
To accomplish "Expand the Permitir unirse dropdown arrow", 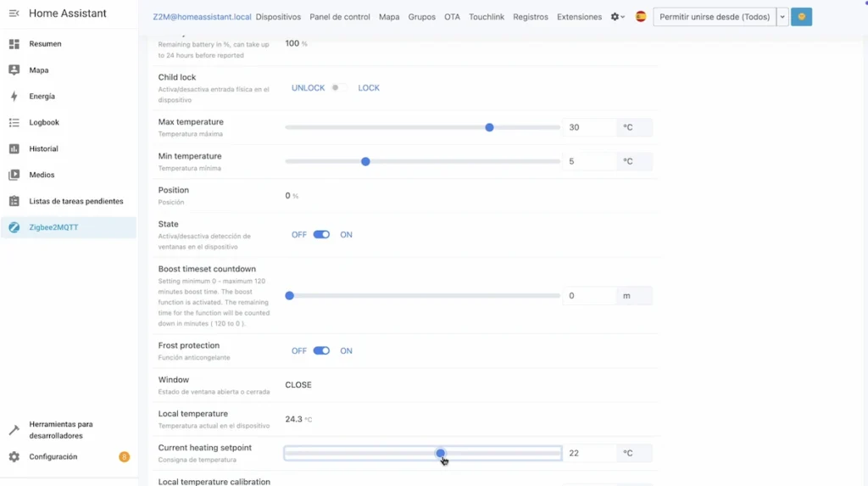I will point(782,17).
